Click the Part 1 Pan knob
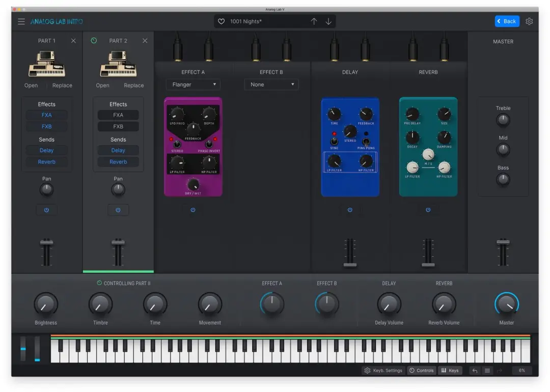Image resolution: width=550 pixels, height=392 pixels. [x=46, y=190]
